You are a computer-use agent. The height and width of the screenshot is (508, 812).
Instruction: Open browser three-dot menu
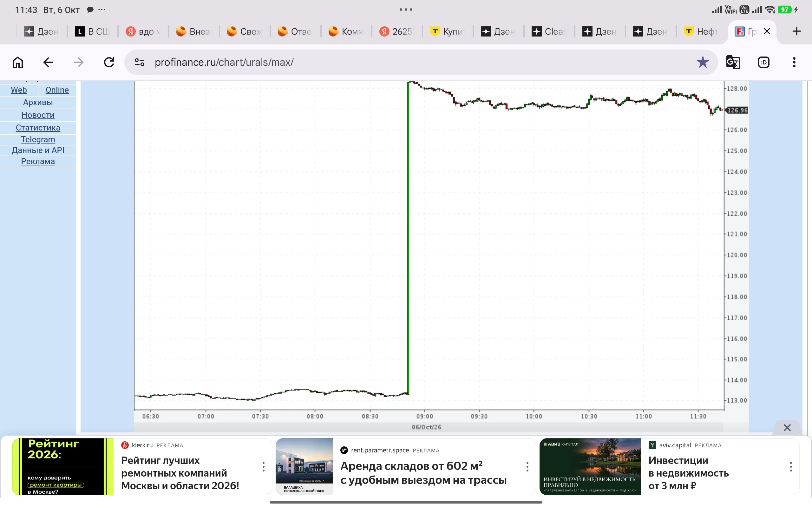tap(794, 62)
